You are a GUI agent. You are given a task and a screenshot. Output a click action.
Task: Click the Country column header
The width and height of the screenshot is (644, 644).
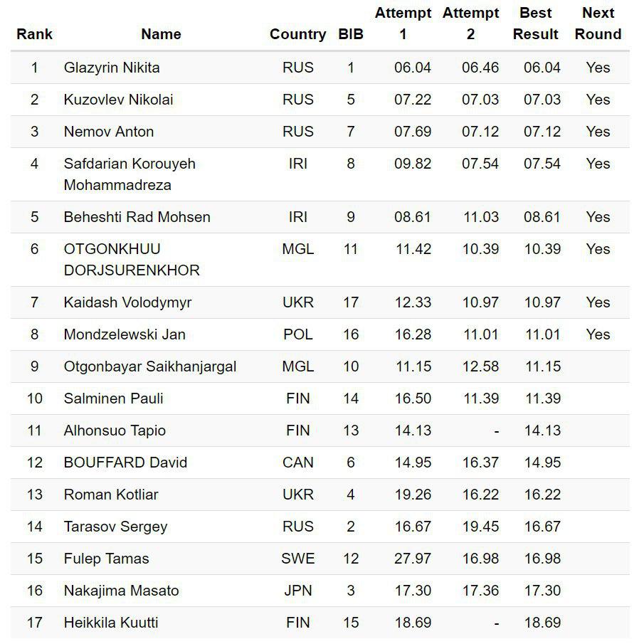coord(297,34)
